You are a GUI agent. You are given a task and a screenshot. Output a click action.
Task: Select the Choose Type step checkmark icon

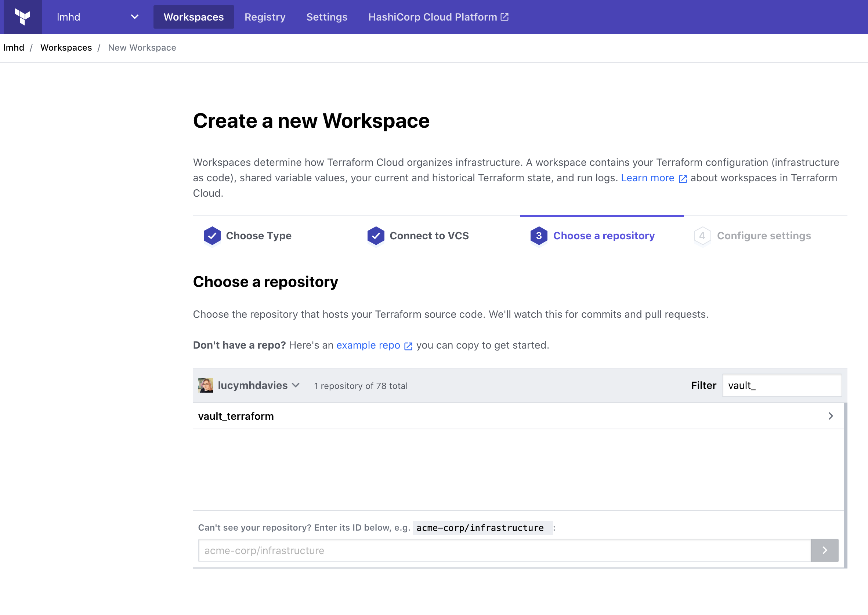click(212, 236)
